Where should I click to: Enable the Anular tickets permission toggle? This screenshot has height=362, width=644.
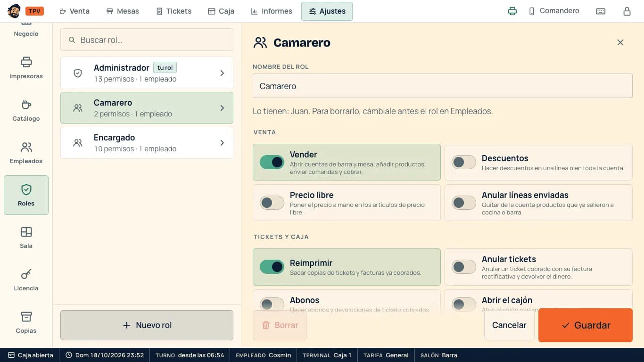(464, 267)
